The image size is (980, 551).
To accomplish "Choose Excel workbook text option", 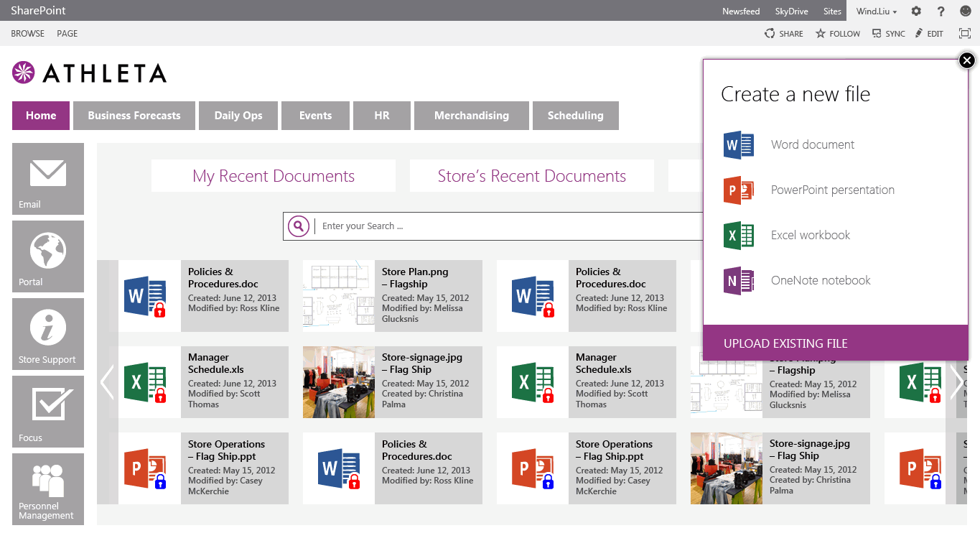I will [x=811, y=236].
